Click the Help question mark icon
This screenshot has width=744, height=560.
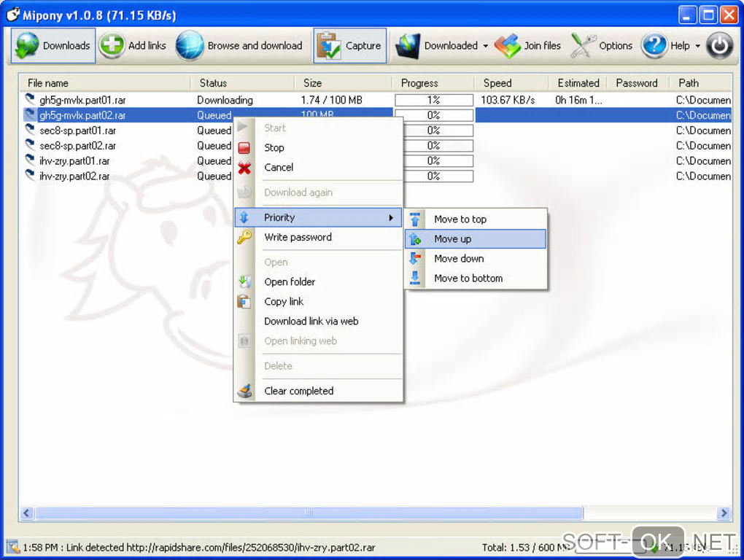(x=654, y=45)
